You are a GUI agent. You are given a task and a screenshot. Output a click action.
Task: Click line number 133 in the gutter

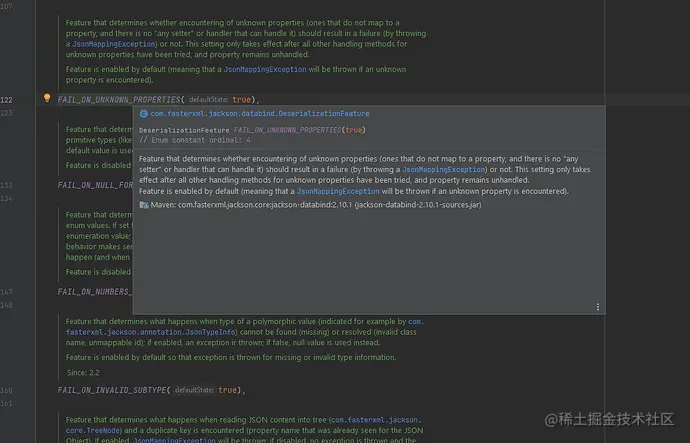pos(7,185)
